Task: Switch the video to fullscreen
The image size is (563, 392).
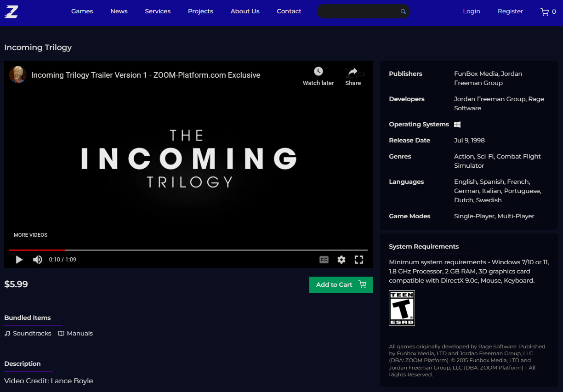Action: (359, 260)
